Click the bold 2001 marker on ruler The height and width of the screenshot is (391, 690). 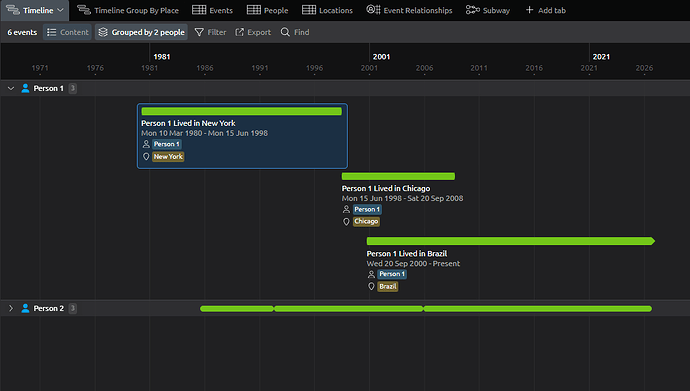pyautogui.click(x=381, y=57)
